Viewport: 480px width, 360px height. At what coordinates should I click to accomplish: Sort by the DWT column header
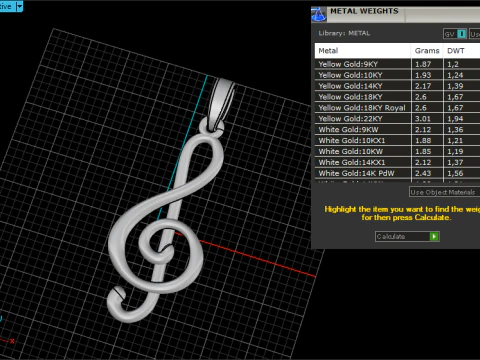(462, 51)
